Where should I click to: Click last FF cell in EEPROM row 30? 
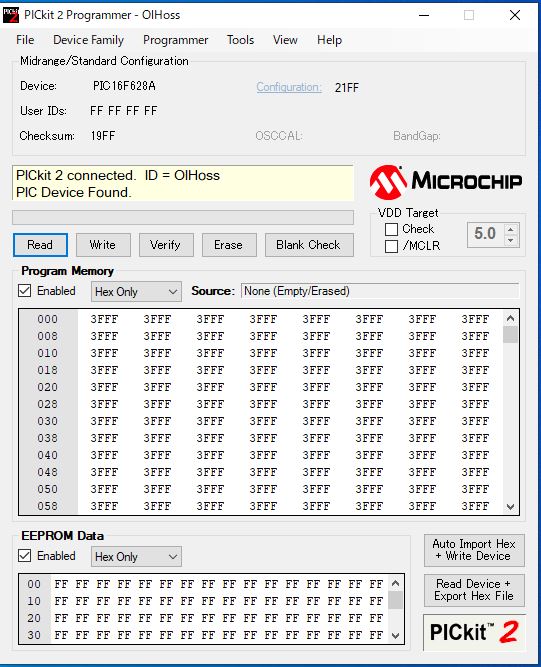pos(376,635)
